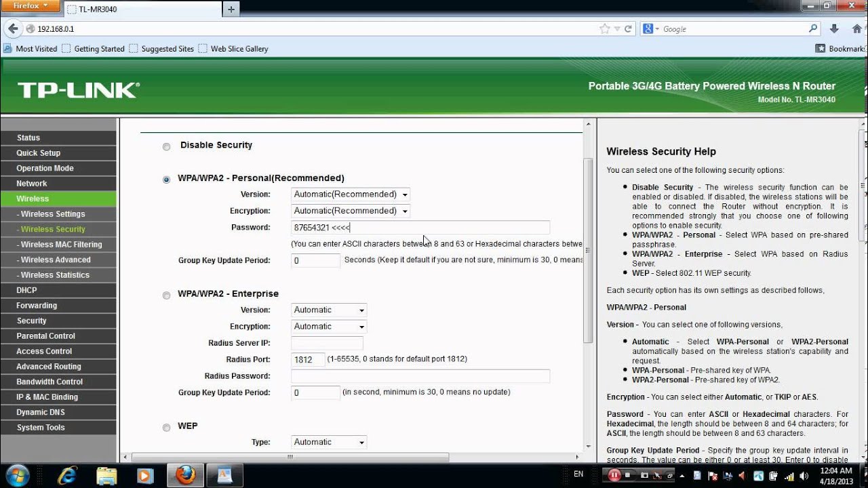Open the Google search engine selector icon
868x488 pixels.
pyautogui.click(x=650, y=28)
